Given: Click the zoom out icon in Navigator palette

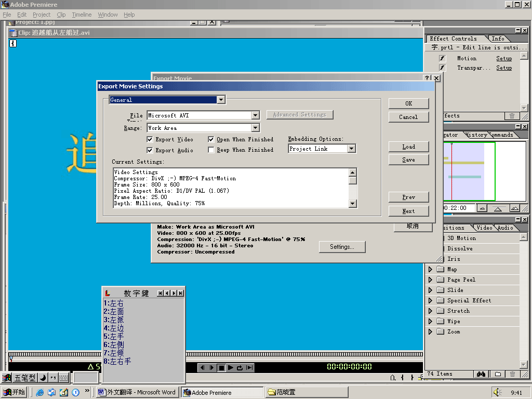Looking at the screenshot, I should (482, 208).
